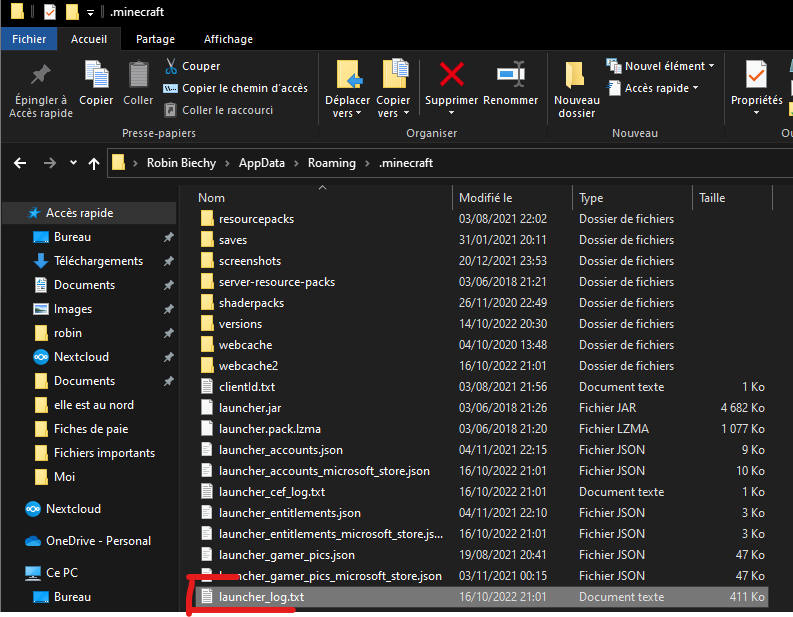Open the robin folder in the sidebar
The width and height of the screenshot is (793, 617).
(68, 333)
